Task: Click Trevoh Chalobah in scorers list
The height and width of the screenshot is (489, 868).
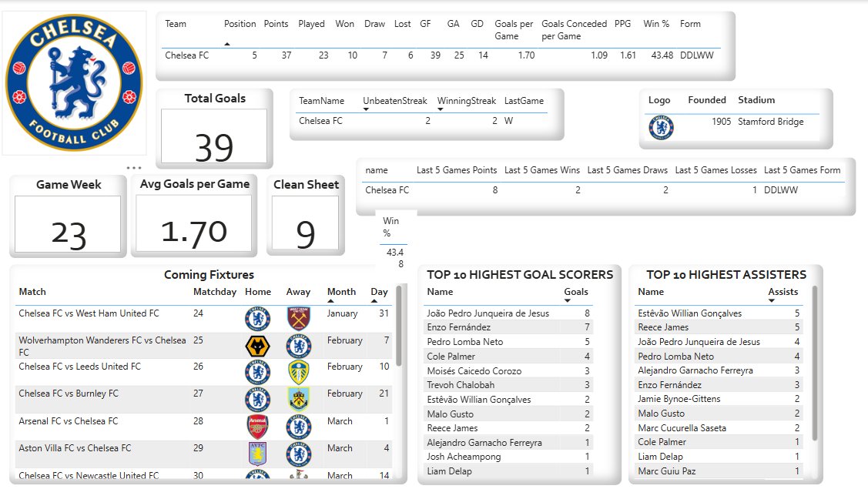Action: point(461,385)
